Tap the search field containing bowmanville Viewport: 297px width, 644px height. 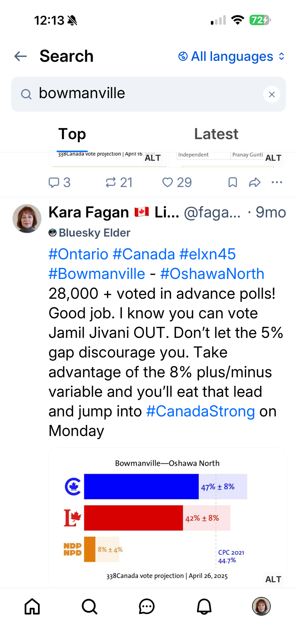145,94
